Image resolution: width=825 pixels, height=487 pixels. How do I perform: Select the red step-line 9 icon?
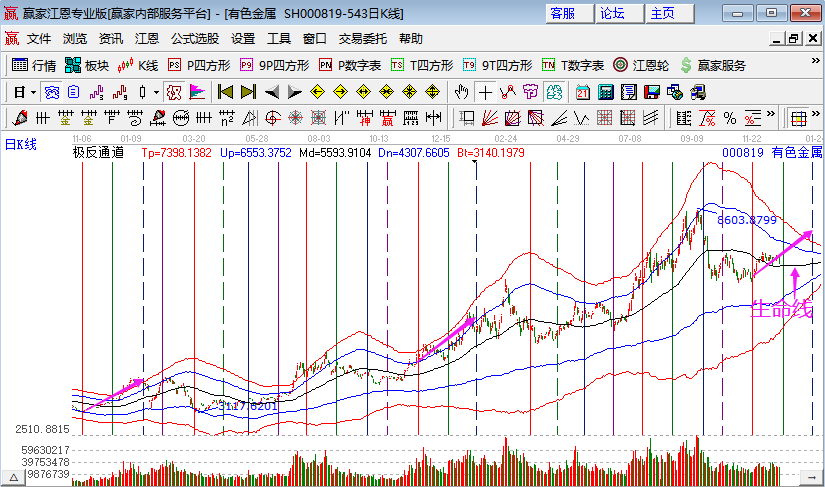[x=120, y=93]
